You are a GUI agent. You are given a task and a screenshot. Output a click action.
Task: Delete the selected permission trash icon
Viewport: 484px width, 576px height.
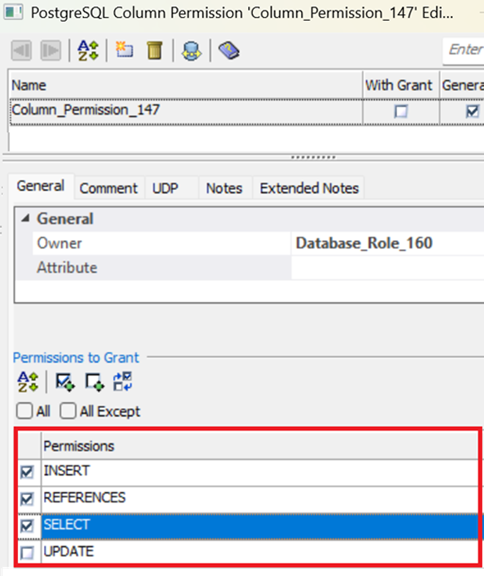154,50
